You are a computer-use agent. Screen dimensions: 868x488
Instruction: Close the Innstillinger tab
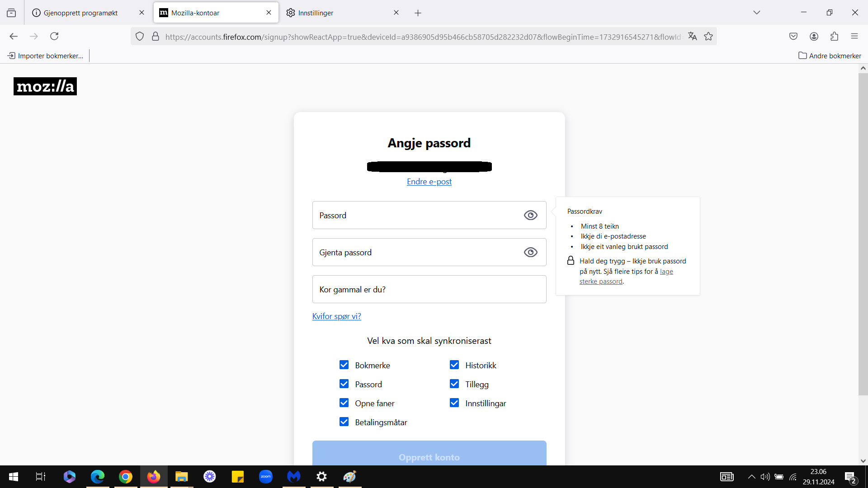click(x=396, y=13)
